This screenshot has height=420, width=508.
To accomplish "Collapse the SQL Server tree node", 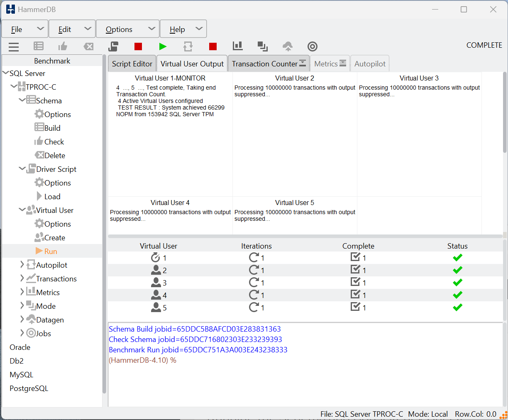I will click(x=5, y=73).
